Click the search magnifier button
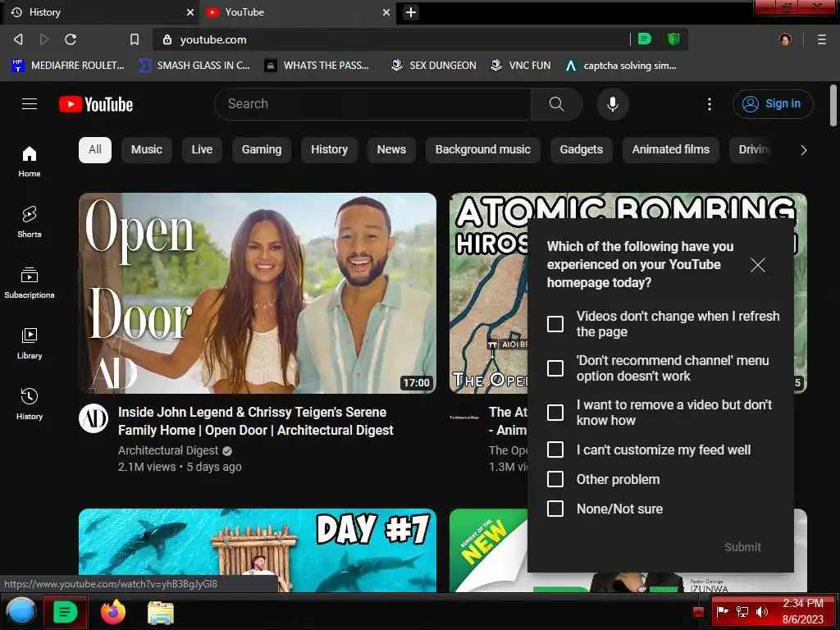Viewport: 840px width, 630px height. pyautogui.click(x=557, y=104)
